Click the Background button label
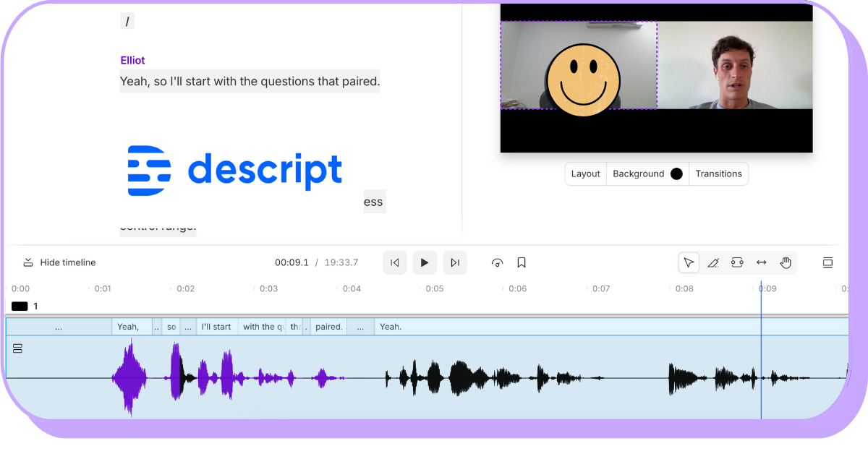The image size is (868, 459). click(x=638, y=173)
